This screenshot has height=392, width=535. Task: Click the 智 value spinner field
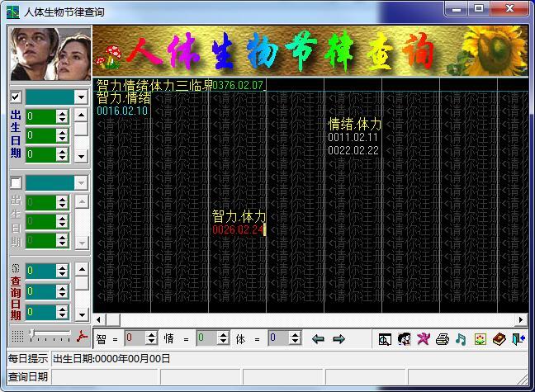point(134,338)
